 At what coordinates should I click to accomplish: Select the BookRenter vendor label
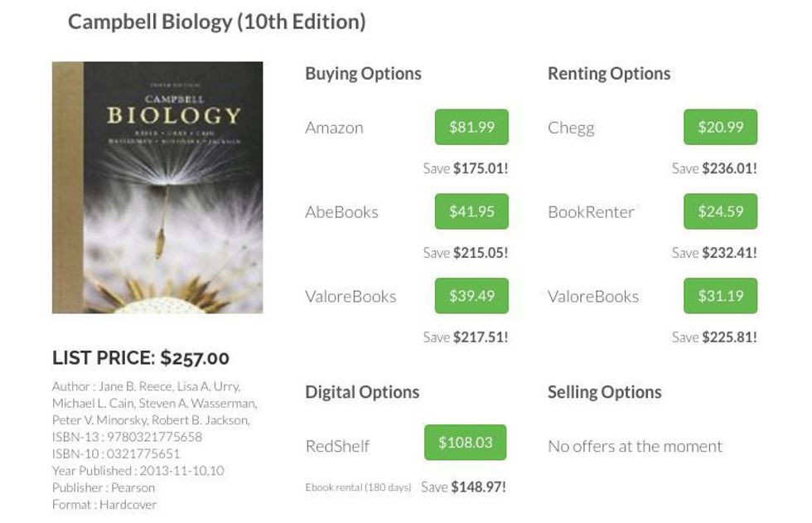point(591,212)
